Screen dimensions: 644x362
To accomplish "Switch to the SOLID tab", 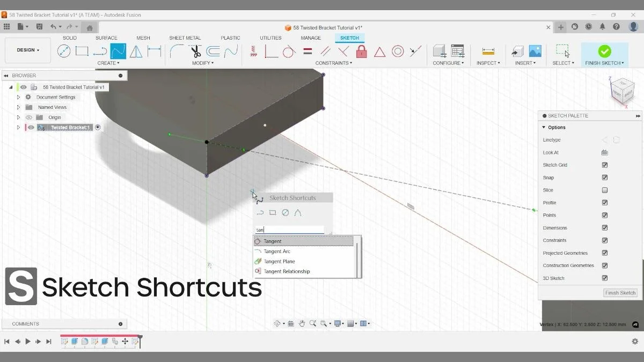I will click(69, 38).
